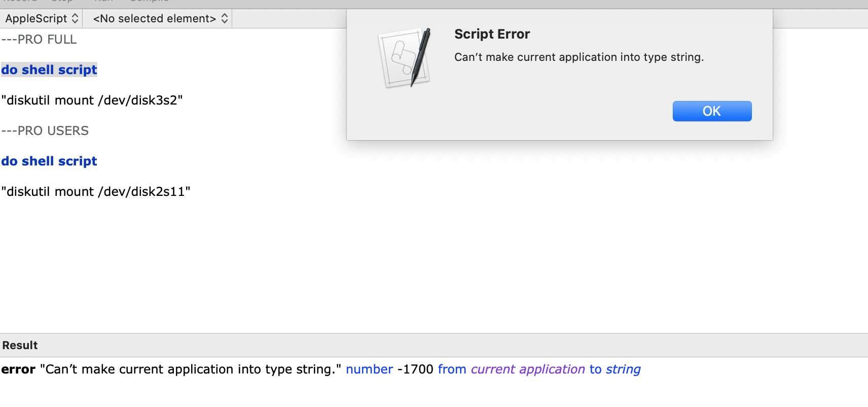Click the second do shell script command
Viewport: 868px width, 407px height.
point(49,161)
